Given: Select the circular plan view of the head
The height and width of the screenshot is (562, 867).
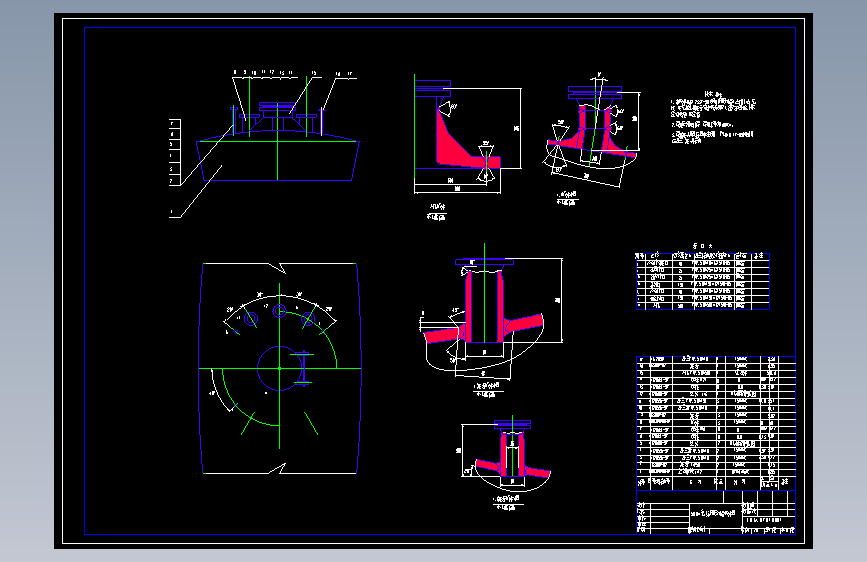Looking at the screenshot, I should [280, 368].
